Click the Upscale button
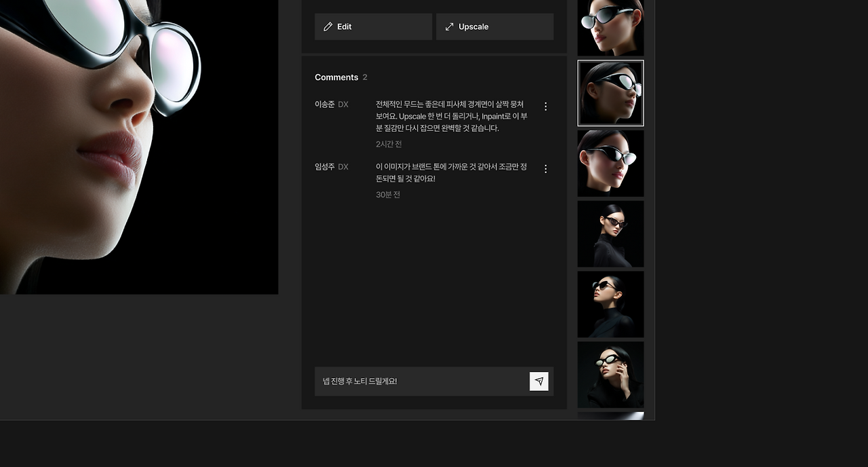The image size is (868, 467). [494, 26]
